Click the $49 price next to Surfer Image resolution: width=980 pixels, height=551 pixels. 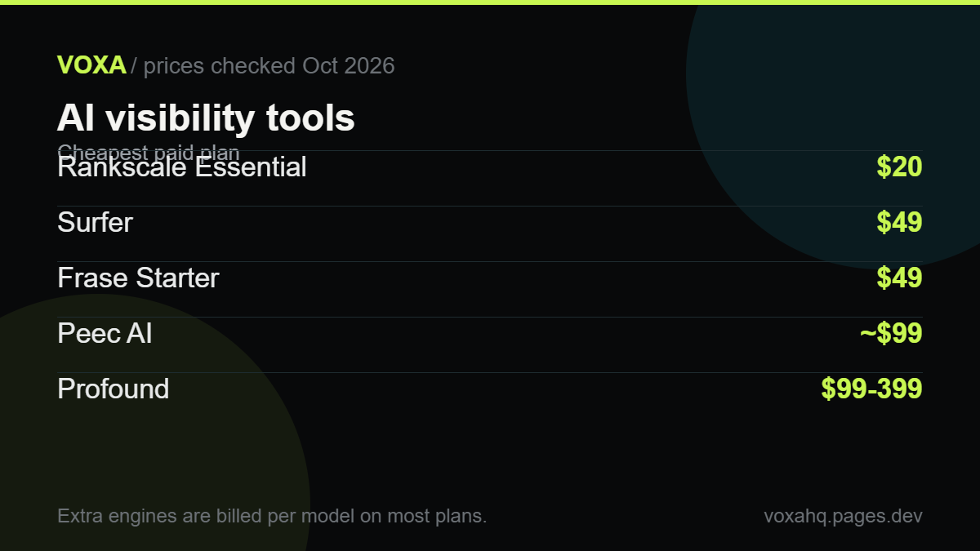(x=899, y=222)
